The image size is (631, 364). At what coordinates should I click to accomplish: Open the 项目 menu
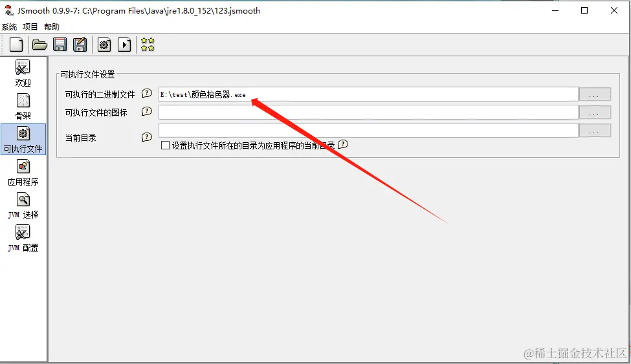coord(30,27)
